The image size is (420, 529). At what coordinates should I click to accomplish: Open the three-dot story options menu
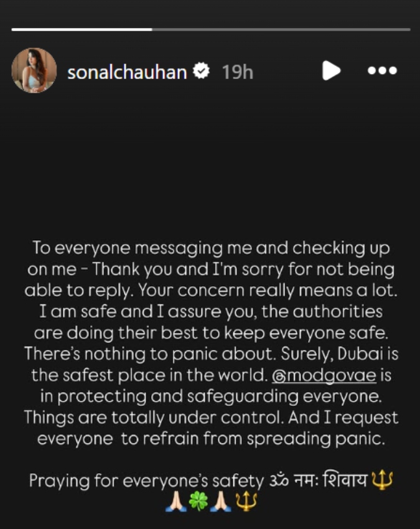pyautogui.click(x=383, y=71)
